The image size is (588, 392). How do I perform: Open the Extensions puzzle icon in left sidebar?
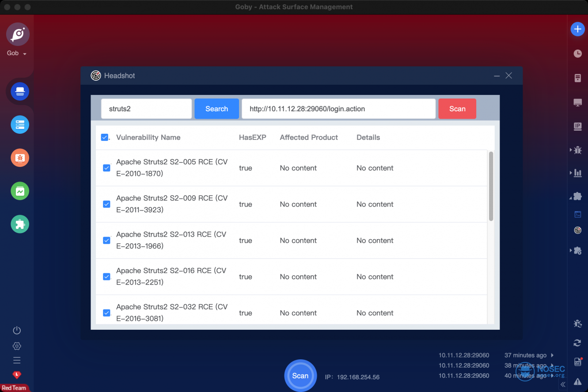tap(20, 224)
